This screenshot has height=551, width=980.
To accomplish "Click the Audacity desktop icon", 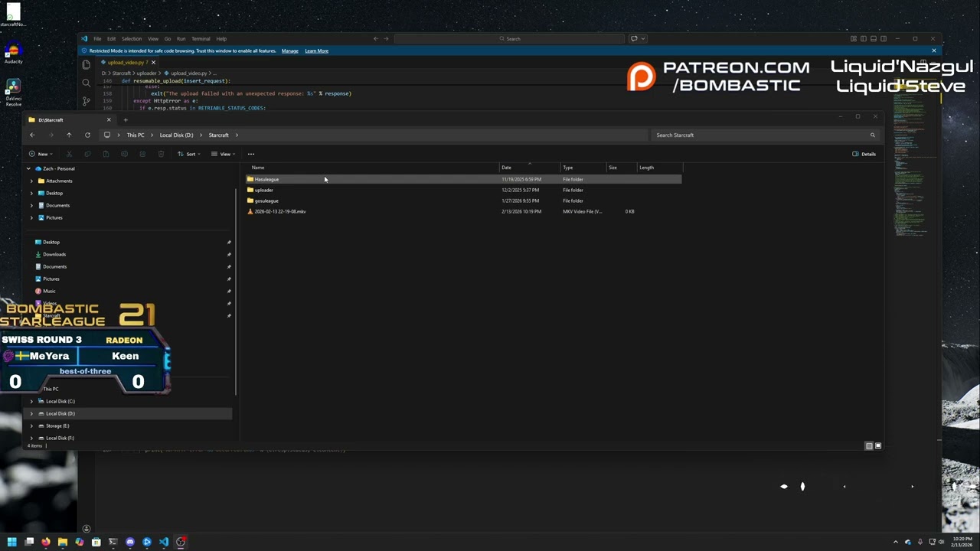I will pyautogui.click(x=13, y=53).
